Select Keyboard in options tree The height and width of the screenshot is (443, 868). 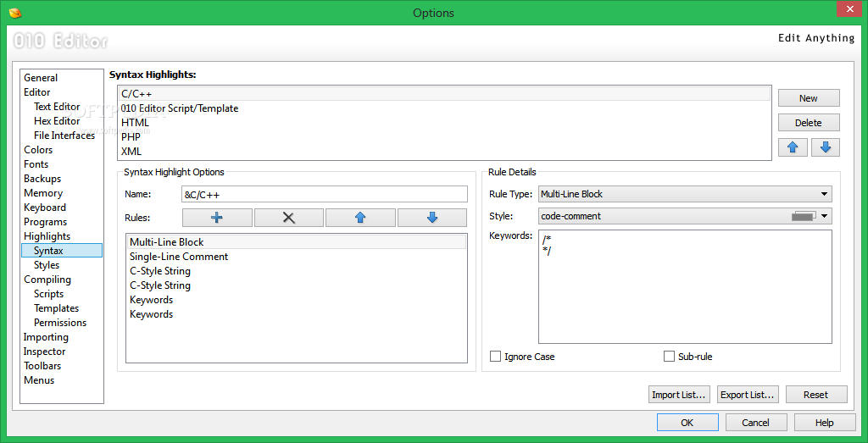(45, 208)
